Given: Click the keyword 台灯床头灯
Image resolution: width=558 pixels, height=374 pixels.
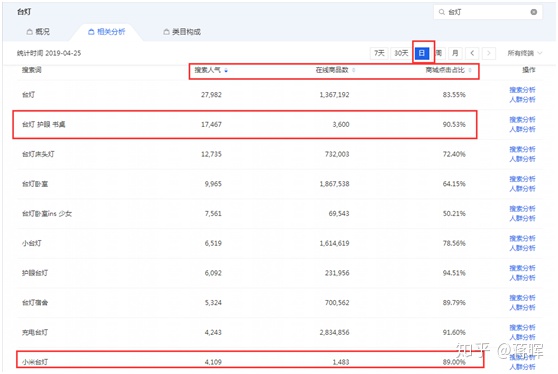Looking at the screenshot, I should tap(38, 154).
